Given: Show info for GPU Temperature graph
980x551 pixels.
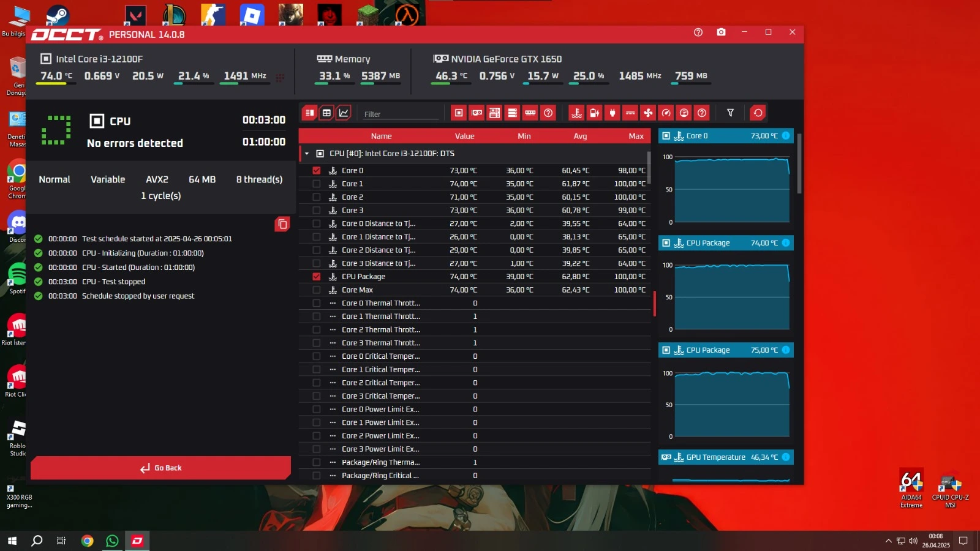Looking at the screenshot, I should [786, 457].
